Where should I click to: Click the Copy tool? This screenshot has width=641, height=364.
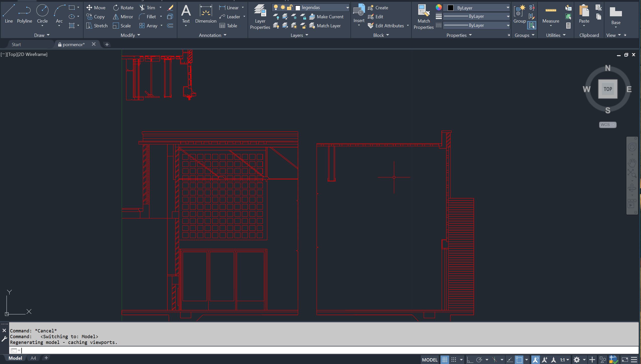(95, 17)
